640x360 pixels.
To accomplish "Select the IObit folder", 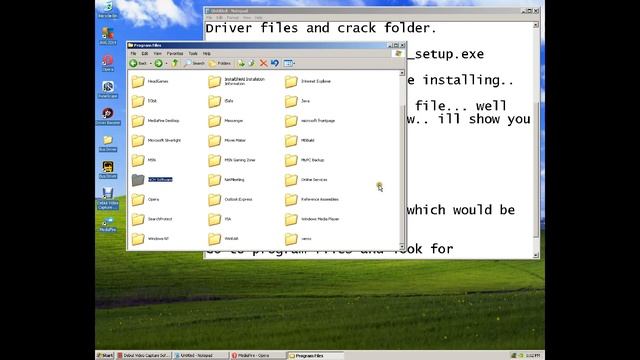I will coord(144,101).
